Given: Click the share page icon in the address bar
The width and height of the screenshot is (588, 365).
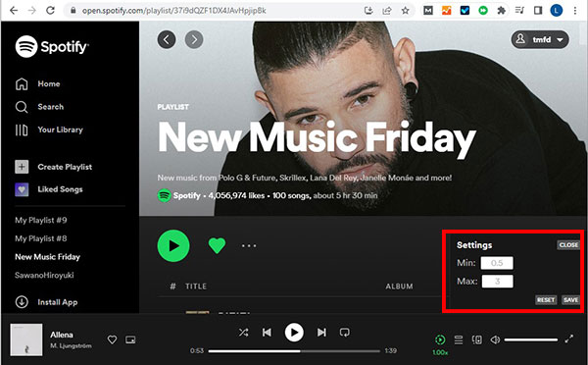Looking at the screenshot, I should (387, 11).
